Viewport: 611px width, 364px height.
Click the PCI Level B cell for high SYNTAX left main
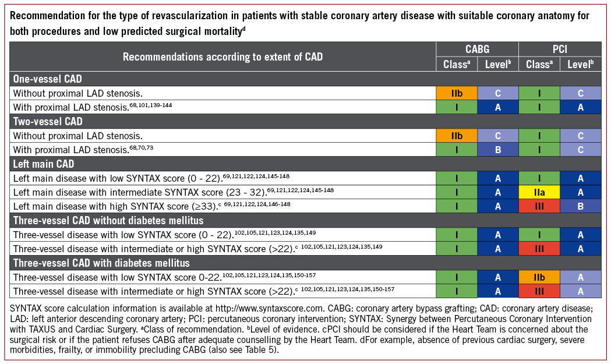[580, 205]
